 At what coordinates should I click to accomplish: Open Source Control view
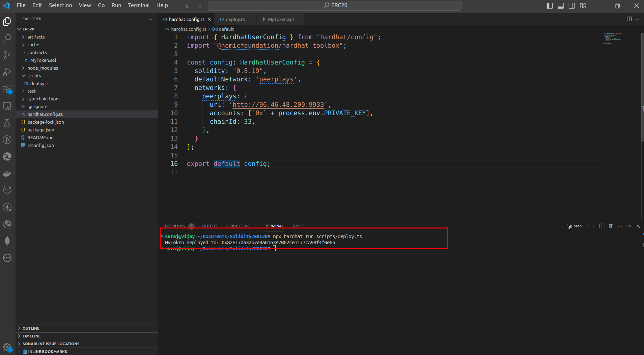click(7, 55)
